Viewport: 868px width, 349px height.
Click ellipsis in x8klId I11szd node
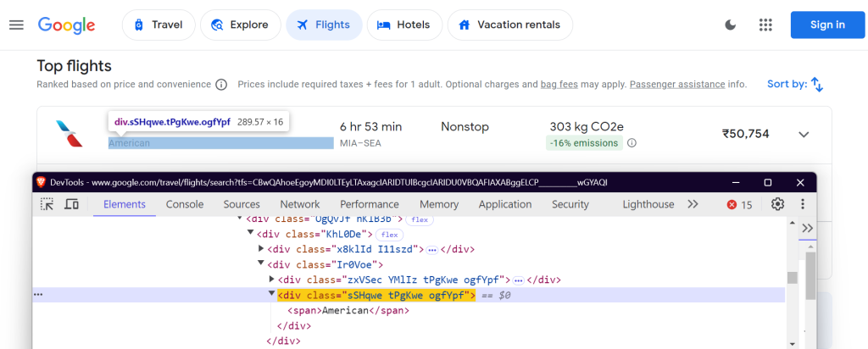tap(432, 249)
